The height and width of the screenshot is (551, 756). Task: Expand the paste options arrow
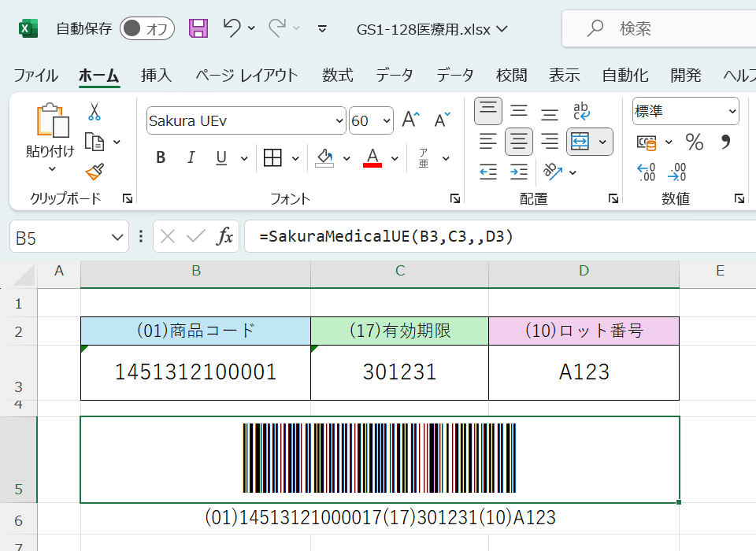[x=52, y=168]
